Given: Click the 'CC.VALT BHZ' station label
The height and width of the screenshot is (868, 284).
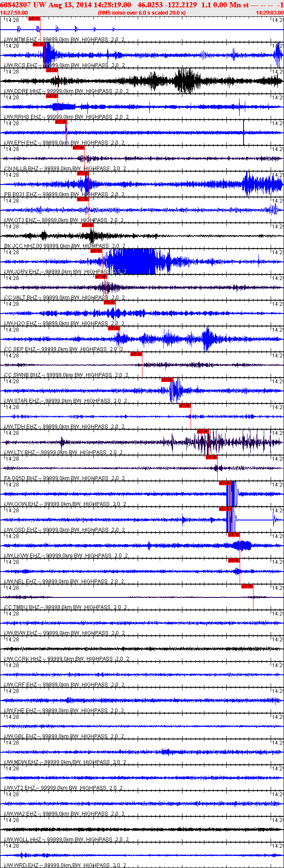Looking at the screenshot, I should click(21, 297).
